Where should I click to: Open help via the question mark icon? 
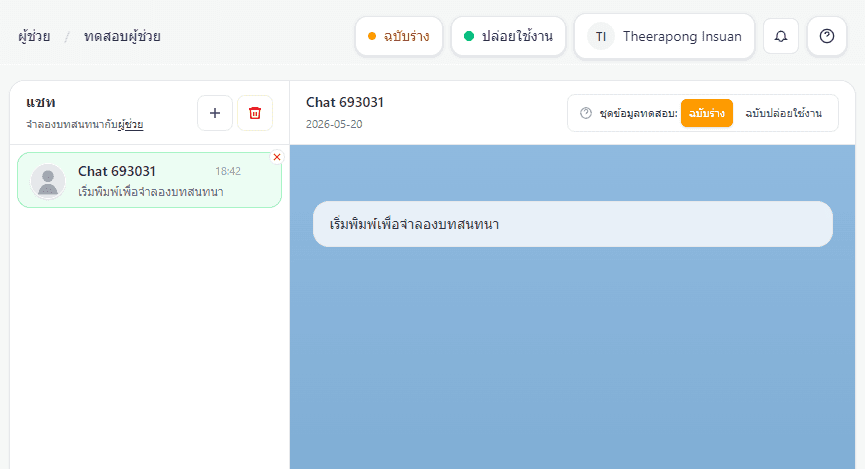pyautogui.click(x=826, y=36)
